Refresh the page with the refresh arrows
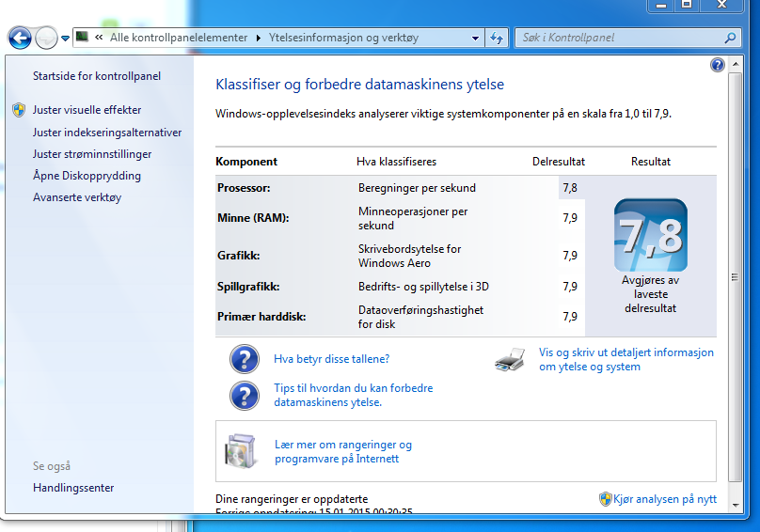This screenshot has height=532, width=760. pos(497,38)
